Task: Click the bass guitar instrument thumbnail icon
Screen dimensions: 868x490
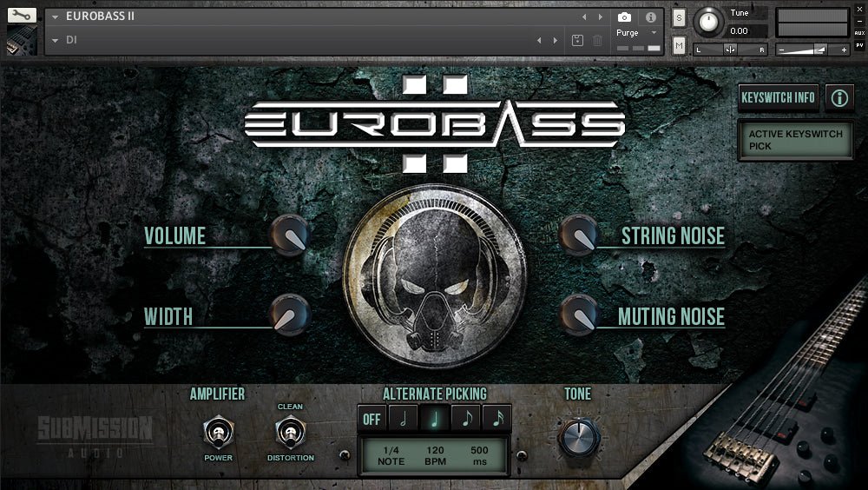Action: coord(22,40)
